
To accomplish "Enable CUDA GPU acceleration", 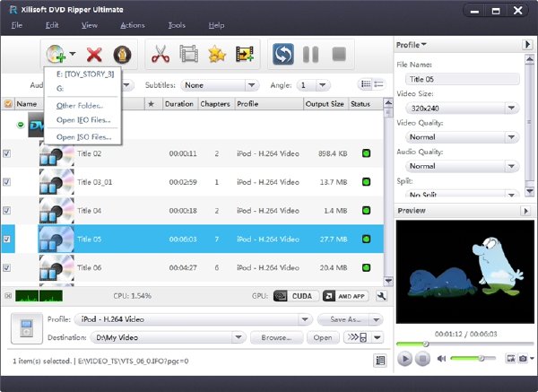I will coord(296,296).
